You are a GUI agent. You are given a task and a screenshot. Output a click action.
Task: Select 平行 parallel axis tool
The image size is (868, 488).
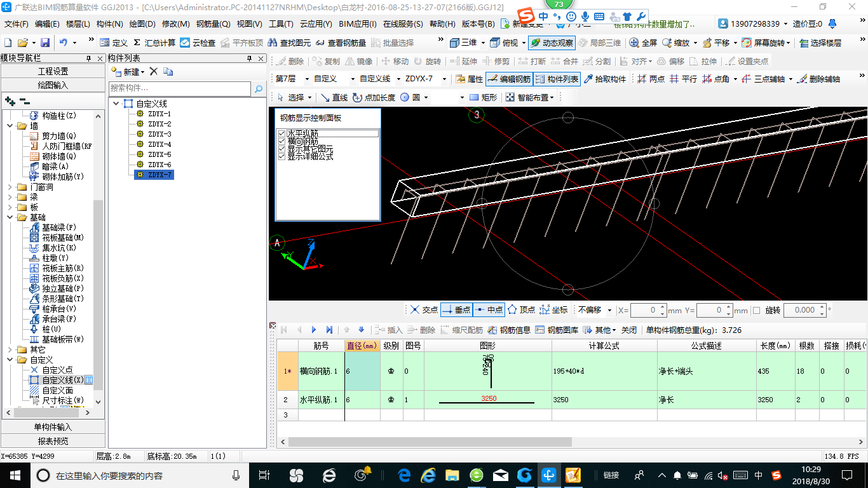pyautogui.click(x=683, y=79)
